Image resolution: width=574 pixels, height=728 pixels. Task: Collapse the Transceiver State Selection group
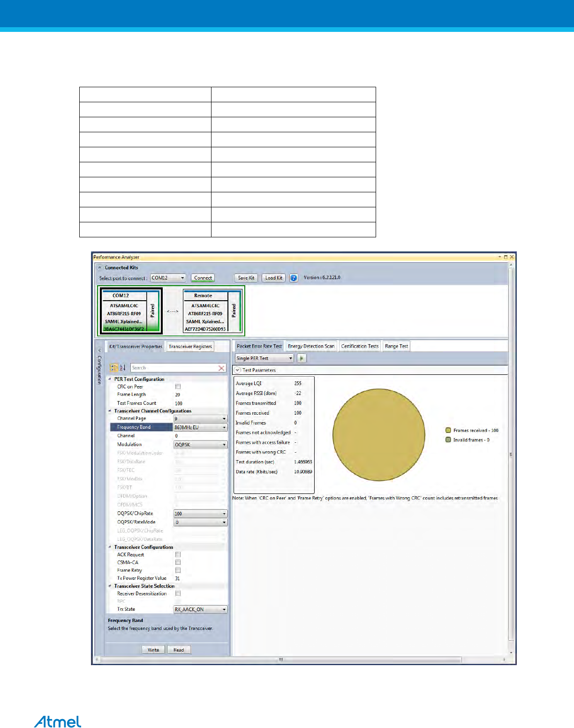point(110,586)
